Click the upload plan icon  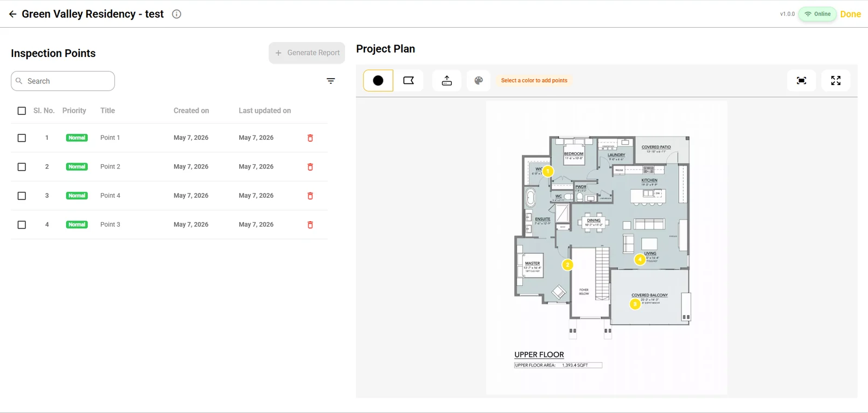(447, 80)
